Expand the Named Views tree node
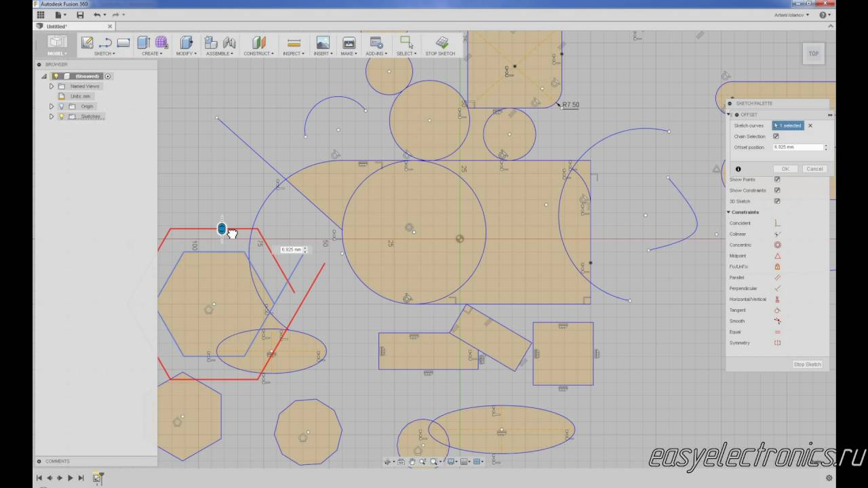868x488 pixels. (x=51, y=86)
